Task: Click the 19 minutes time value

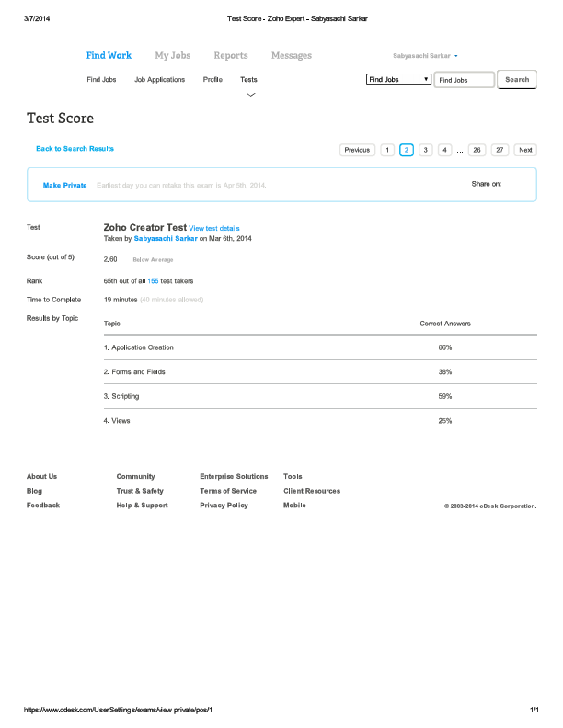Action: (x=121, y=300)
